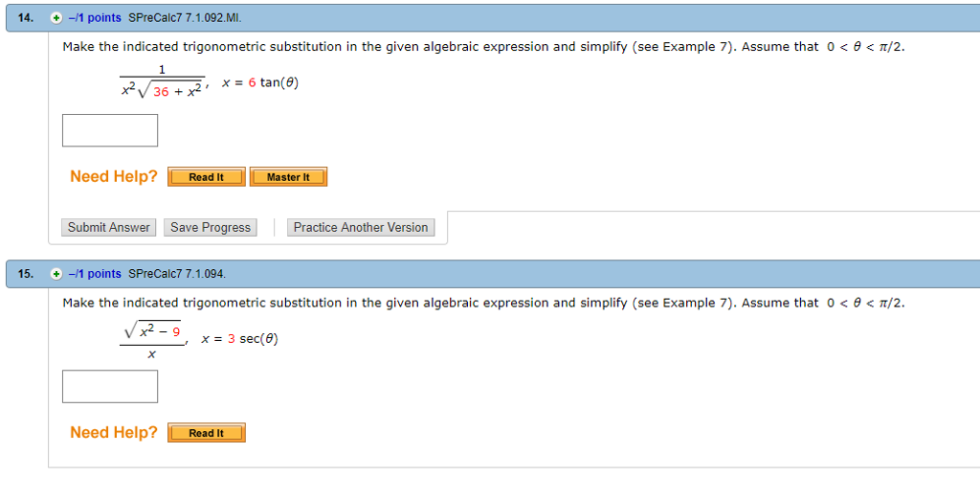Select question number 15 in header bar

[x=26, y=274]
